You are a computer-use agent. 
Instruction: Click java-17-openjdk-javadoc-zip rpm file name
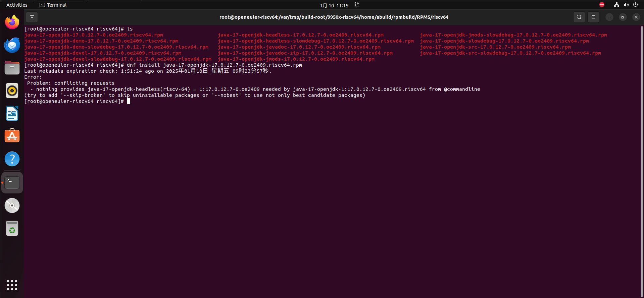[x=305, y=53]
